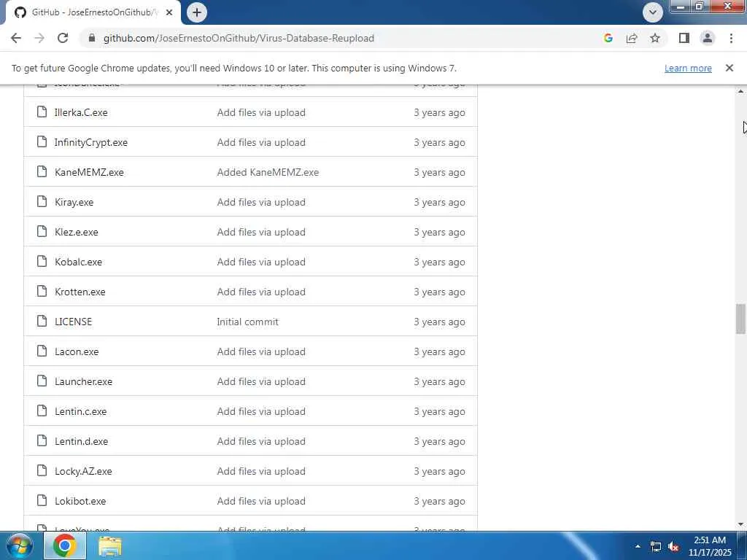Click the taskbar clock and date
Image resolution: width=747 pixels, height=560 pixels.
pos(710,546)
